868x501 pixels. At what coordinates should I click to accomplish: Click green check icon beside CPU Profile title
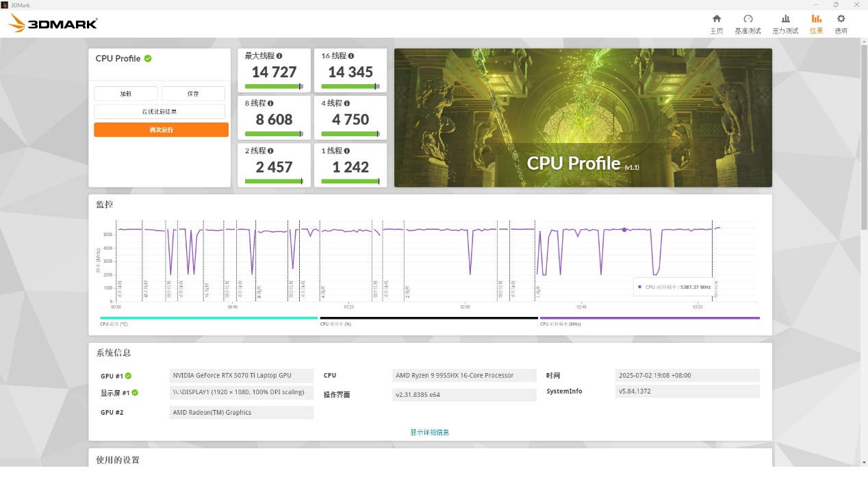(148, 58)
